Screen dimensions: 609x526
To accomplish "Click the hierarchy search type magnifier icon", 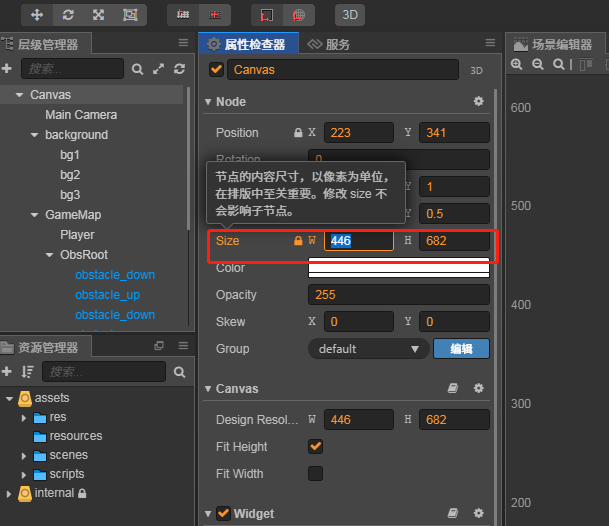I will coord(137,69).
